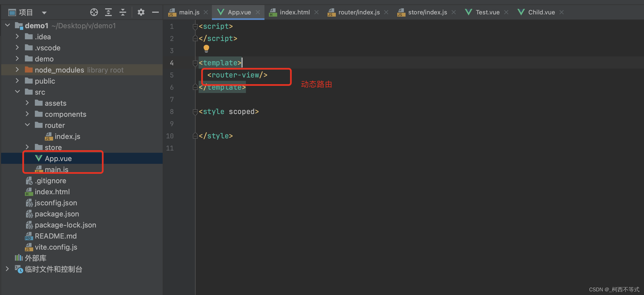Expand the node_modules folder
Viewport: 644px width, 295px height.
17,70
